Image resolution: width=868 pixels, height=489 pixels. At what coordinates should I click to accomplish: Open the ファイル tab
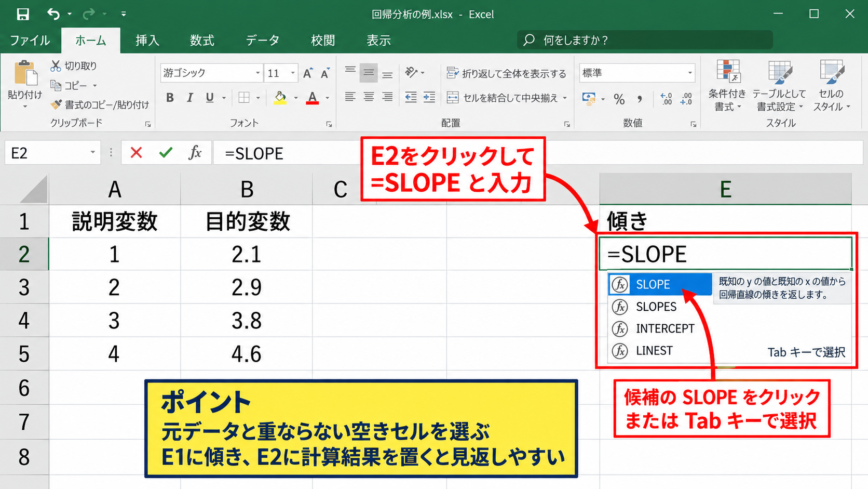click(x=30, y=41)
